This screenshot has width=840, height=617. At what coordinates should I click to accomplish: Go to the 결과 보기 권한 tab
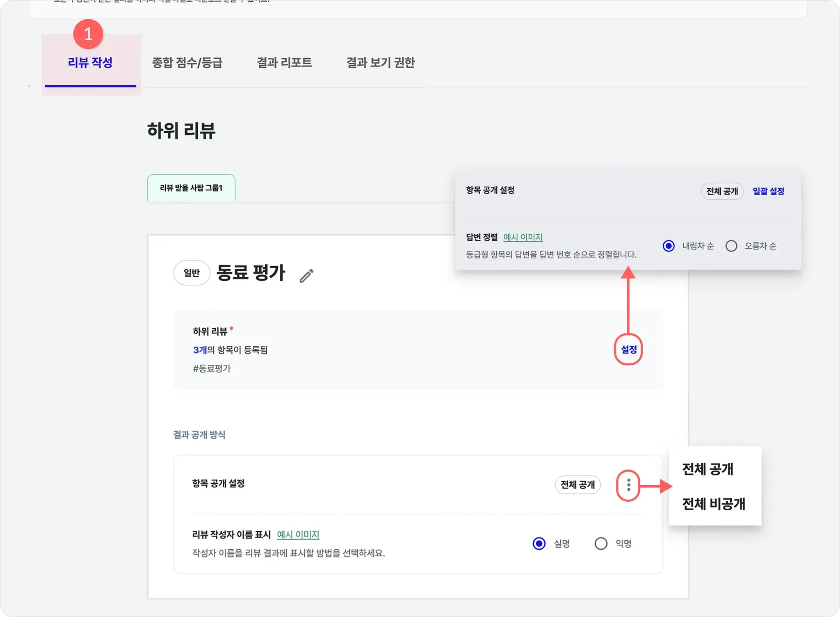click(x=381, y=63)
